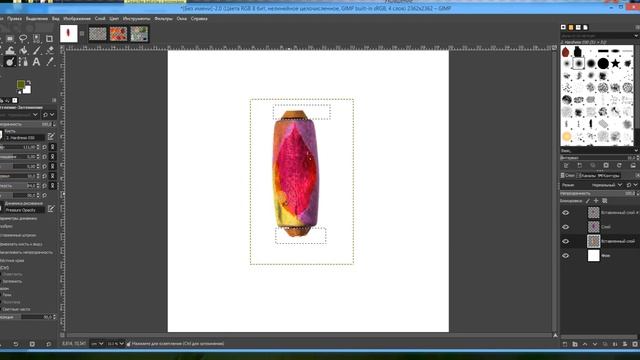
Task: Open the white background color swatch
Action: (27, 90)
